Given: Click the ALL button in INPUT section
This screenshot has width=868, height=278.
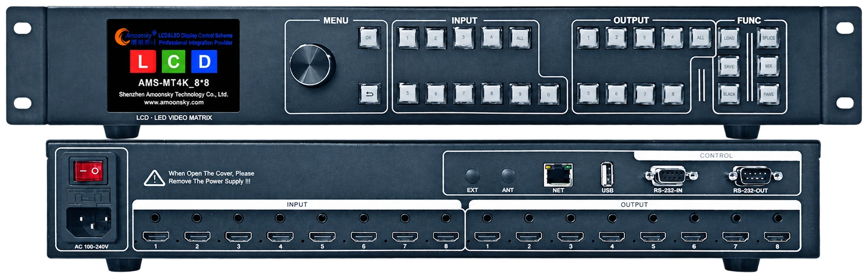Looking at the screenshot, I should click(520, 38).
